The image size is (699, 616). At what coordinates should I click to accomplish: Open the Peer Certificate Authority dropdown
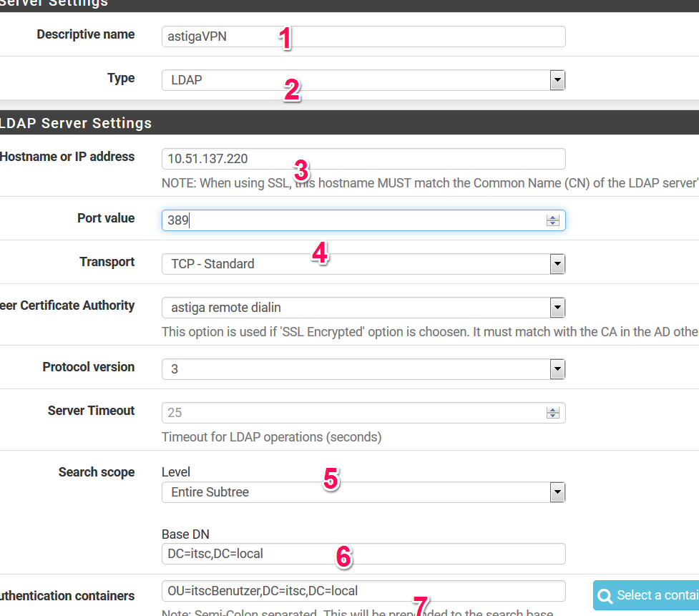tap(363, 308)
